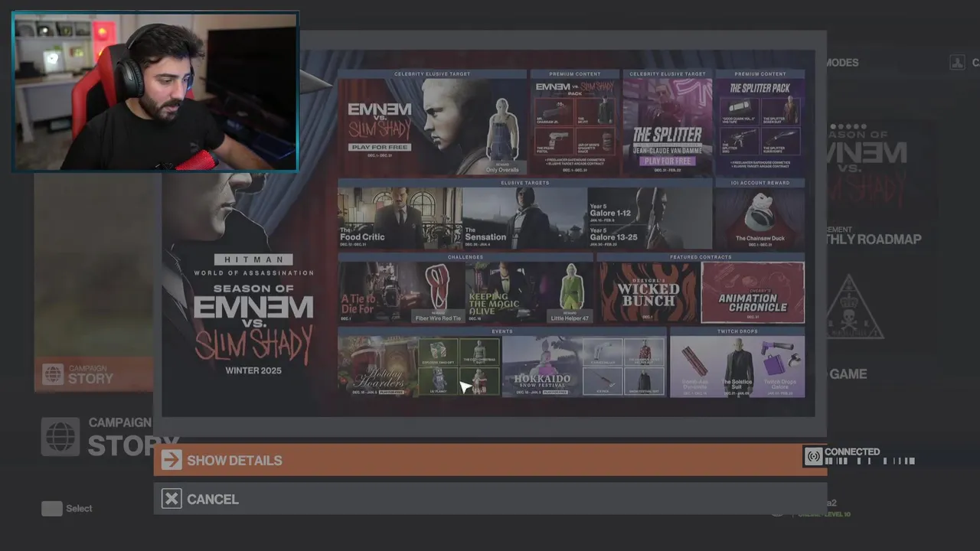The width and height of the screenshot is (980, 551).
Task: Click the small globe icon on orange Story tile
Action: 54,374
